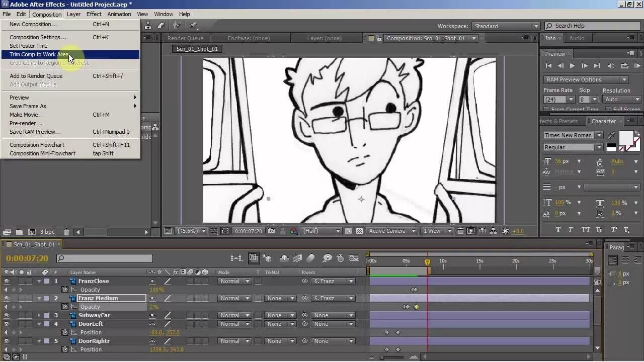Click the Faux Italic button
Image resolution: width=644 pixels, height=362 pixels.
point(571,230)
